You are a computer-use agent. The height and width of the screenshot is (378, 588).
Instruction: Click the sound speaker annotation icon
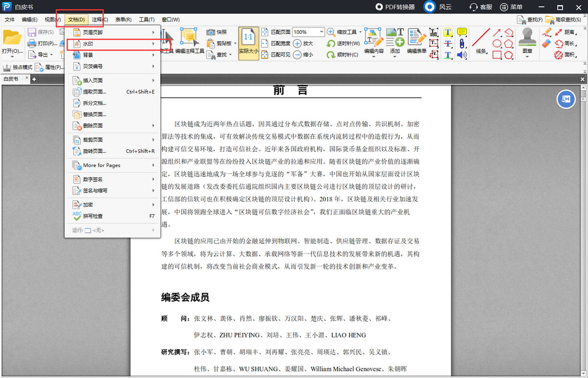462,55
